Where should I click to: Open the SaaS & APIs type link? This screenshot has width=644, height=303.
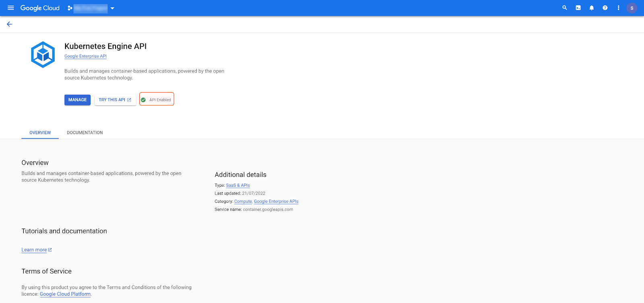[x=238, y=186]
